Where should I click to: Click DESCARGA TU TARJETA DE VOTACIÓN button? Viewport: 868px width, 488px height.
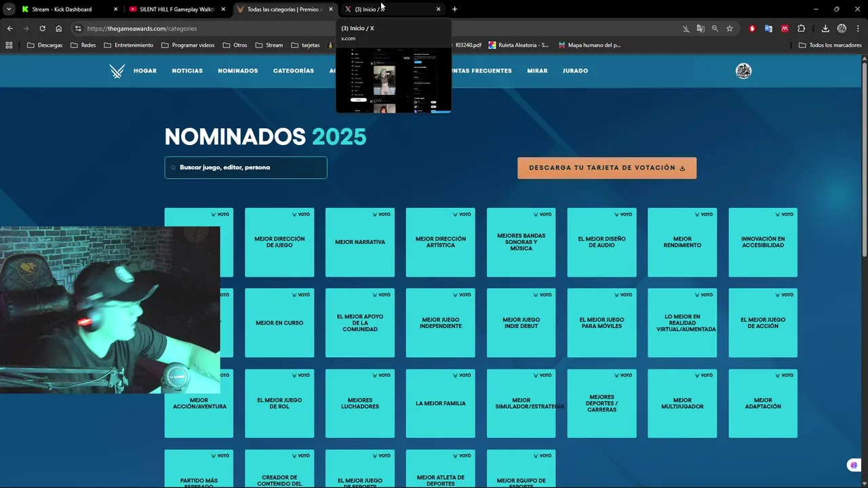click(607, 168)
